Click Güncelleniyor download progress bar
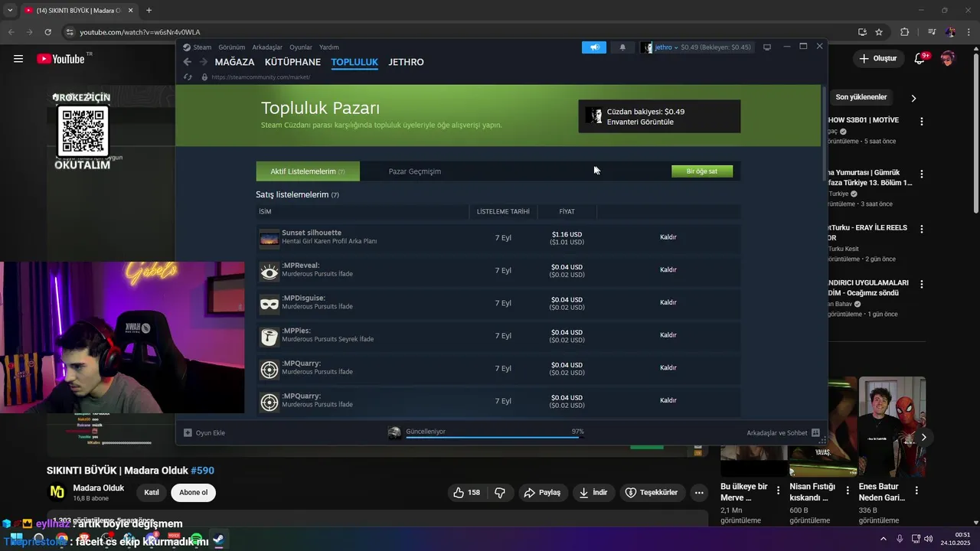The width and height of the screenshot is (980, 551). tap(495, 437)
